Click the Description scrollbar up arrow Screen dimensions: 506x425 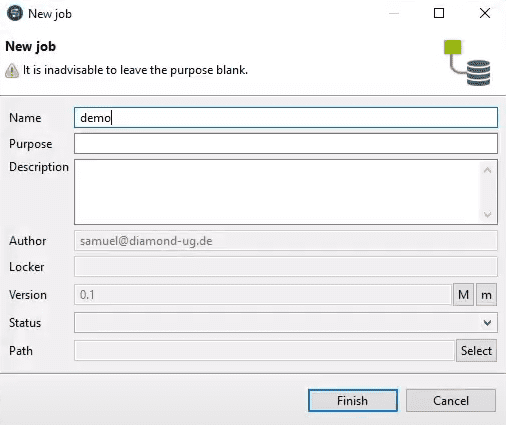click(487, 170)
